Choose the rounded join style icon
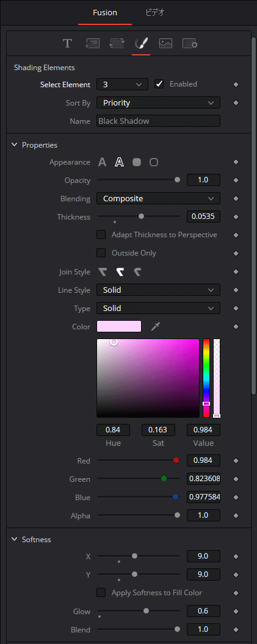Viewport: 257px width, 644px height. click(x=120, y=272)
